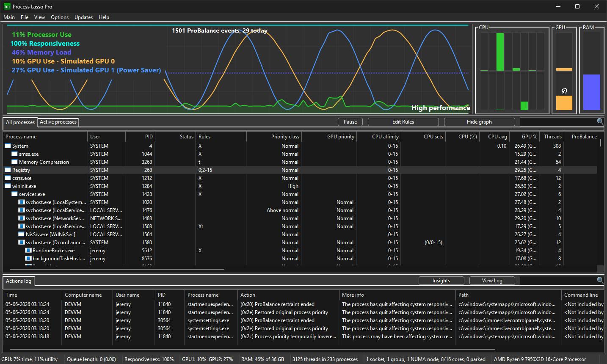The height and width of the screenshot is (364, 607).
Task: Click the smss.exe process icon
Action: pos(14,154)
